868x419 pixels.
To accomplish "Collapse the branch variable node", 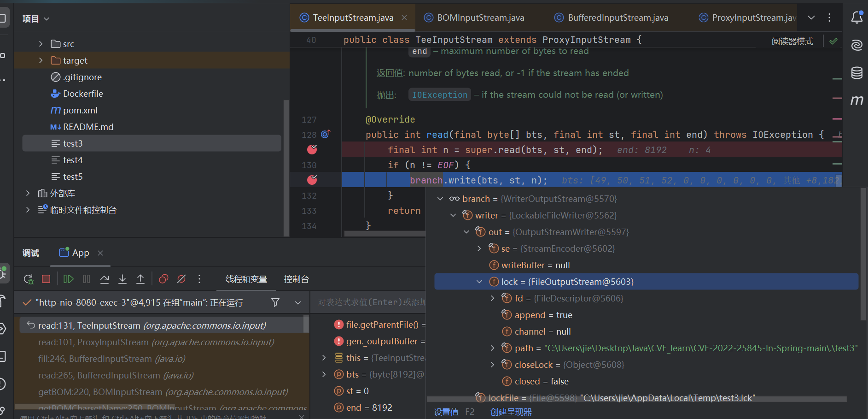I will [440, 199].
